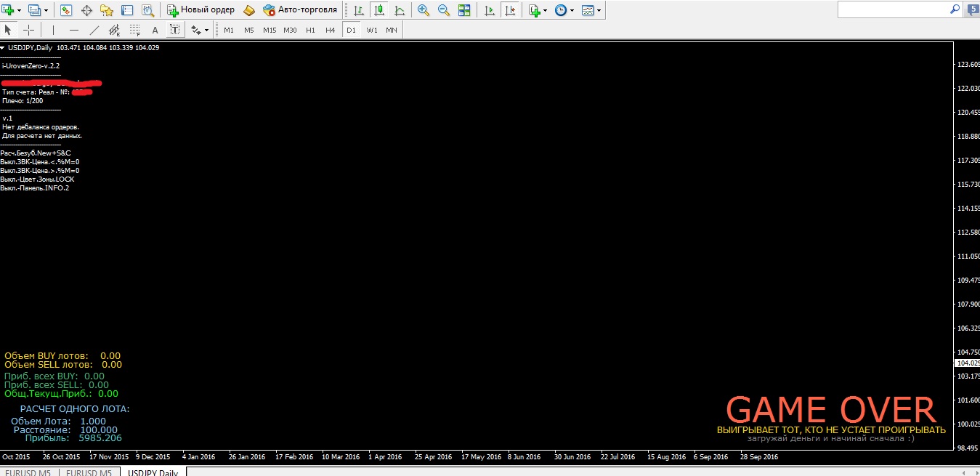Draw a vertical line tool
The width and height of the screenshot is (980, 476).
point(52,30)
